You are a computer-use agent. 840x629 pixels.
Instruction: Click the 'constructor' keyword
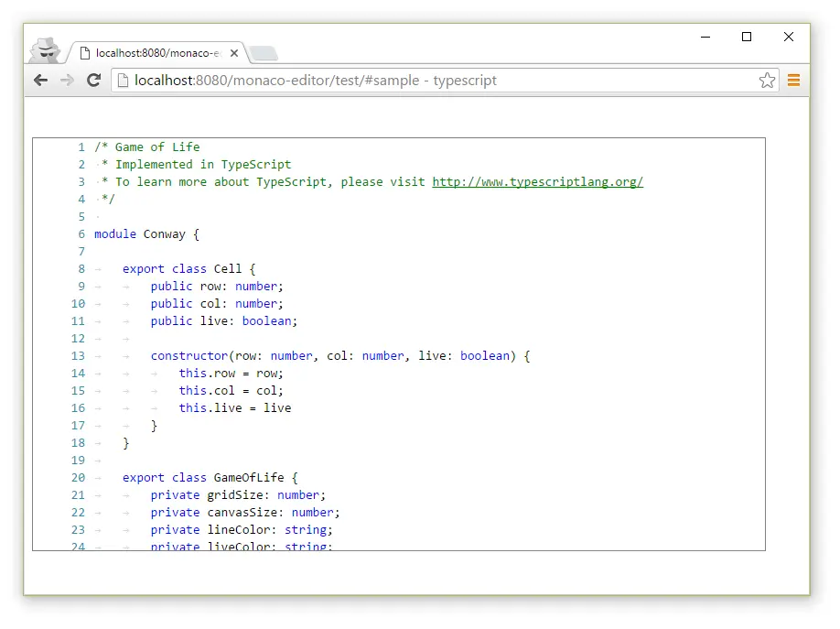[189, 355]
